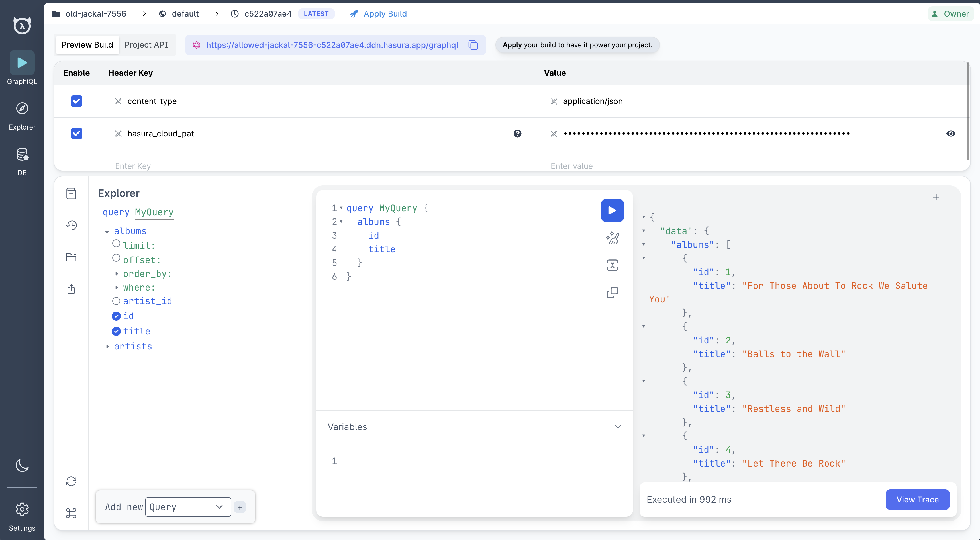Switch to the Project API tab

pos(146,45)
